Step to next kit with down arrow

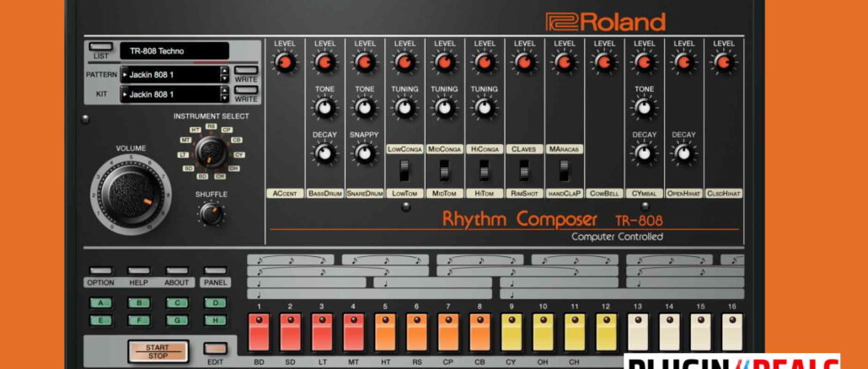pos(224,99)
